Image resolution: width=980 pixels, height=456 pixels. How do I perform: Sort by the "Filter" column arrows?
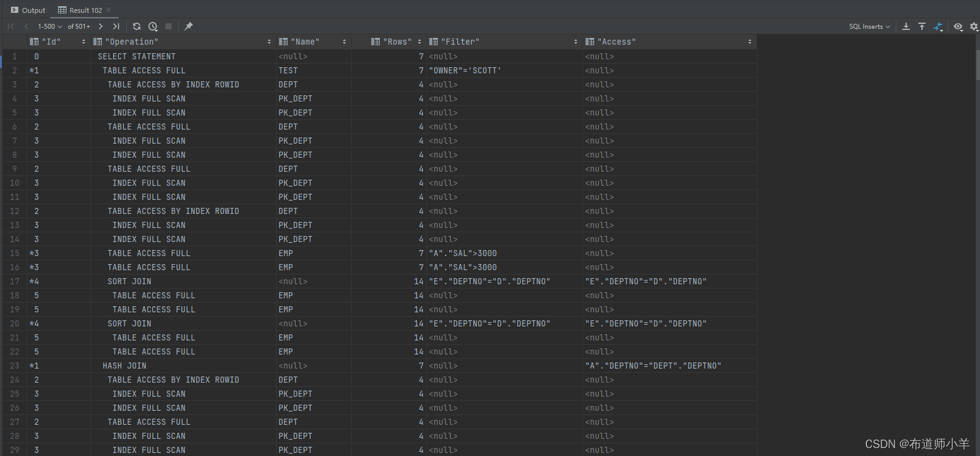tap(576, 42)
